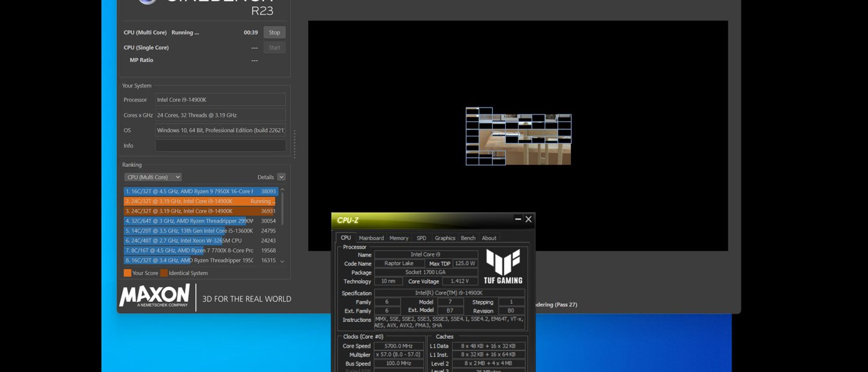Click ranking list scroll-up arrow
The width and height of the screenshot is (868, 372).
(x=283, y=190)
